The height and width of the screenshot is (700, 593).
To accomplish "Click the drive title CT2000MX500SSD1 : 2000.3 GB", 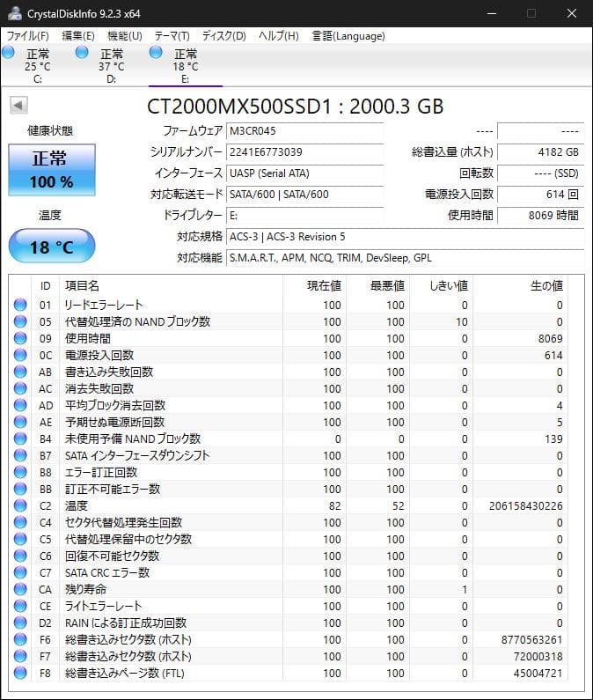I will coord(296,107).
